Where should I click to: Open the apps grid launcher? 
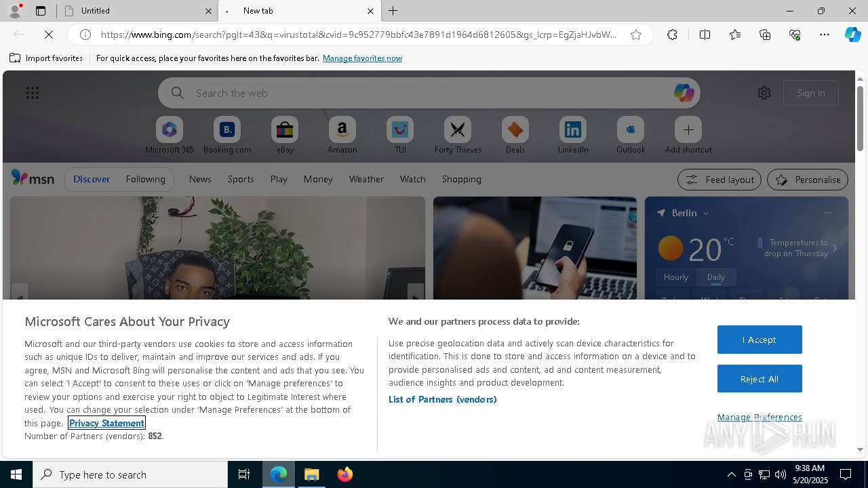click(x=33, y=93)
